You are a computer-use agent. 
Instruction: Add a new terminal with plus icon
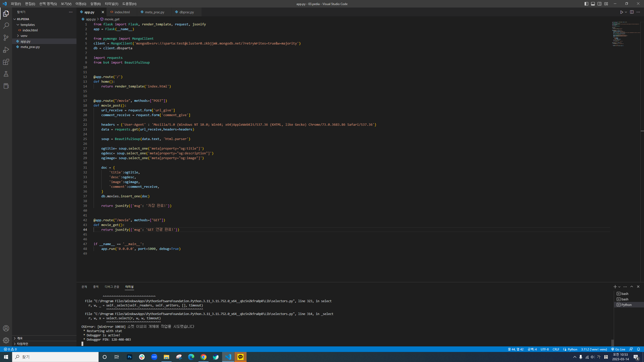pos(615,287)
